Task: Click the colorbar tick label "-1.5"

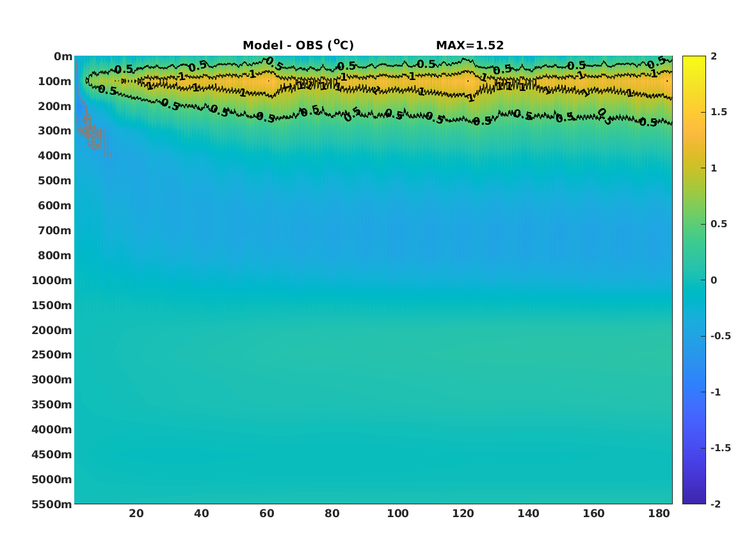Action: (721, 447)
